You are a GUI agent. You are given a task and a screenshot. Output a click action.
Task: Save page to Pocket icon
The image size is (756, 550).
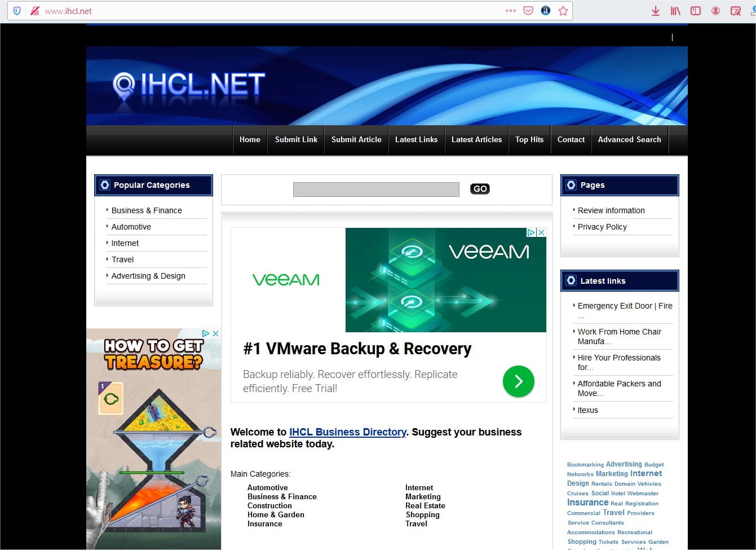point(528,11)
